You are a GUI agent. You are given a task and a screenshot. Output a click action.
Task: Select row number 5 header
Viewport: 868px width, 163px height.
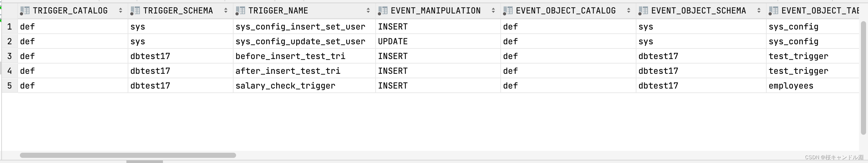9,86
